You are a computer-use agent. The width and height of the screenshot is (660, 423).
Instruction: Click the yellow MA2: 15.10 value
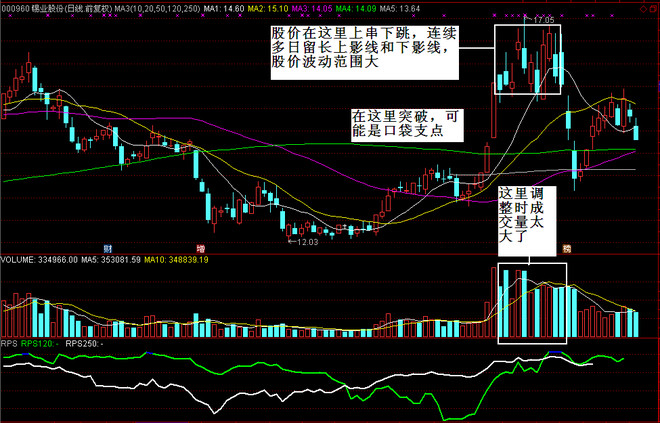[x=268, y=8]
